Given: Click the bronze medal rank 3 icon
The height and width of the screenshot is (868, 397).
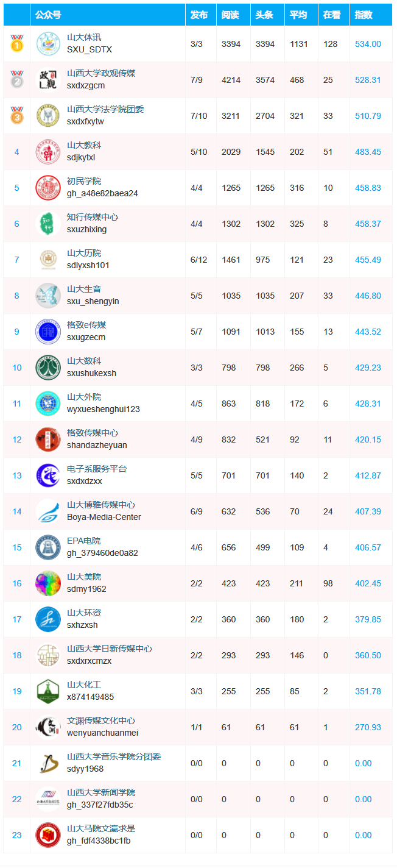Looking at the screenshot, I should coord(16,115).
